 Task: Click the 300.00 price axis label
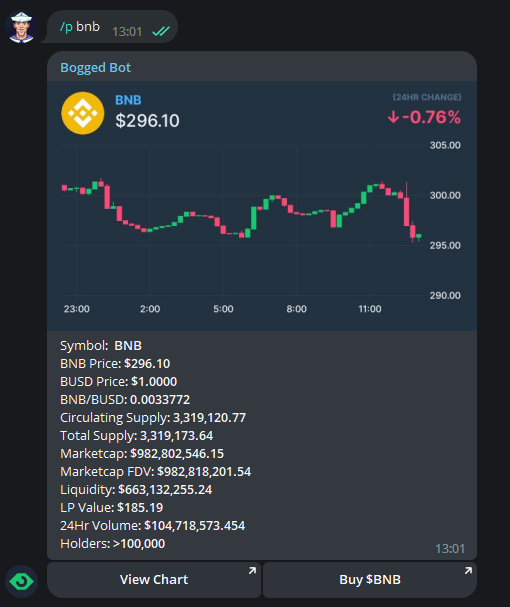(x=445, y=195)
